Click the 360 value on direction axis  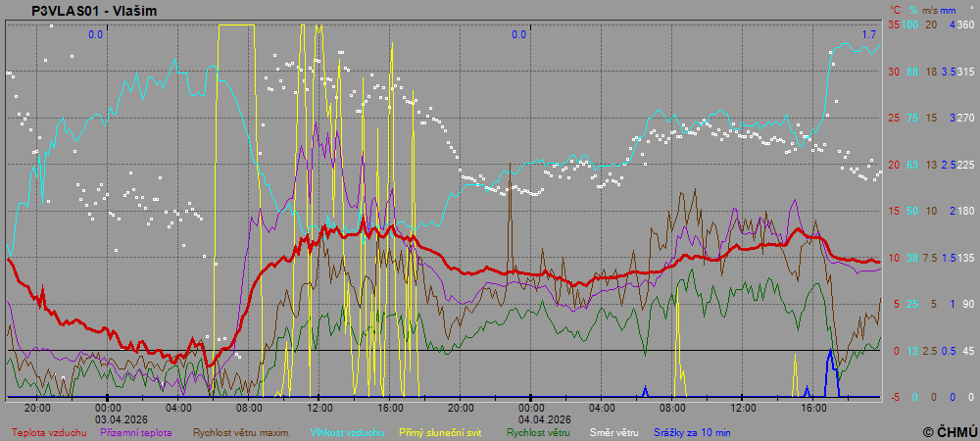(965, 24)
